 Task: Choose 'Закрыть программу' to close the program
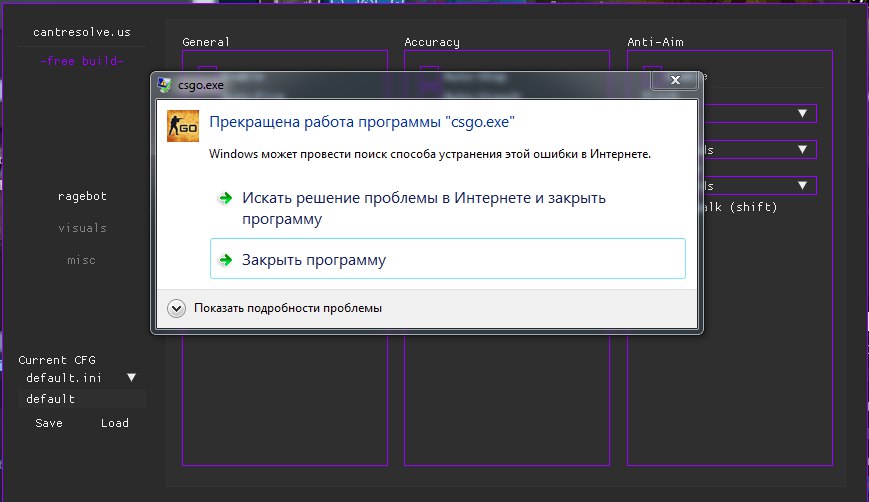point(448,259)
